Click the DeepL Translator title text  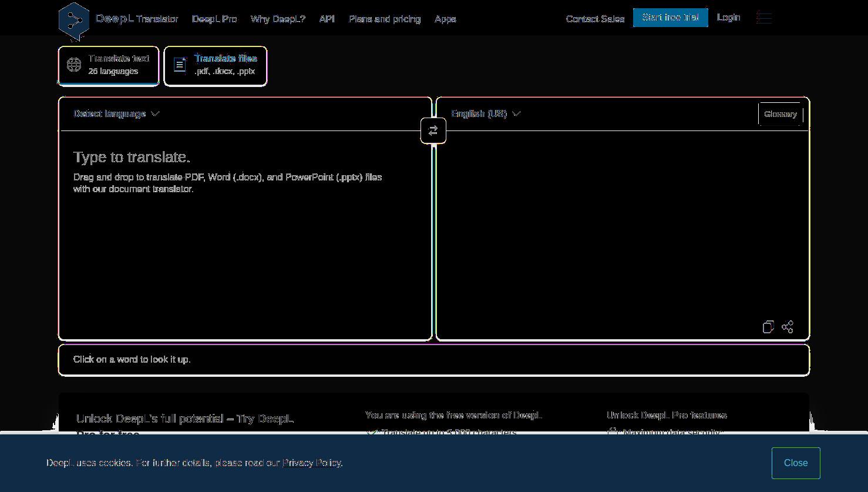pyautogui.click(x=137, y=19)
